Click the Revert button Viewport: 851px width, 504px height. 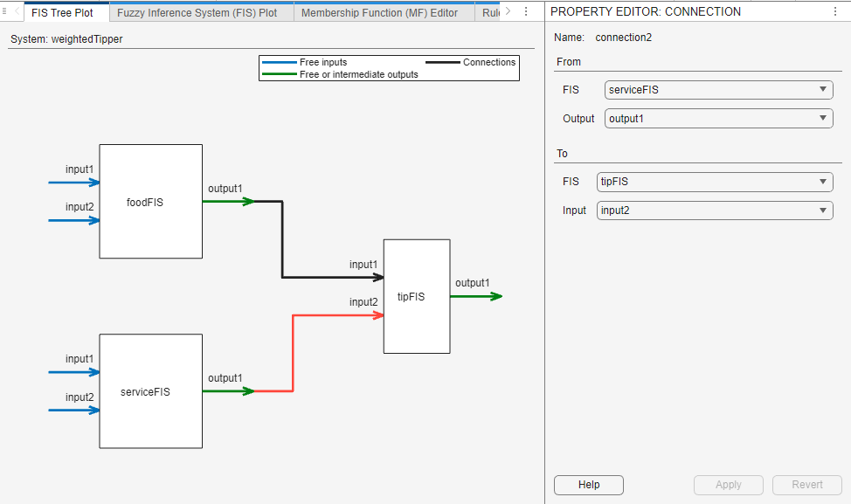(806, 485)
